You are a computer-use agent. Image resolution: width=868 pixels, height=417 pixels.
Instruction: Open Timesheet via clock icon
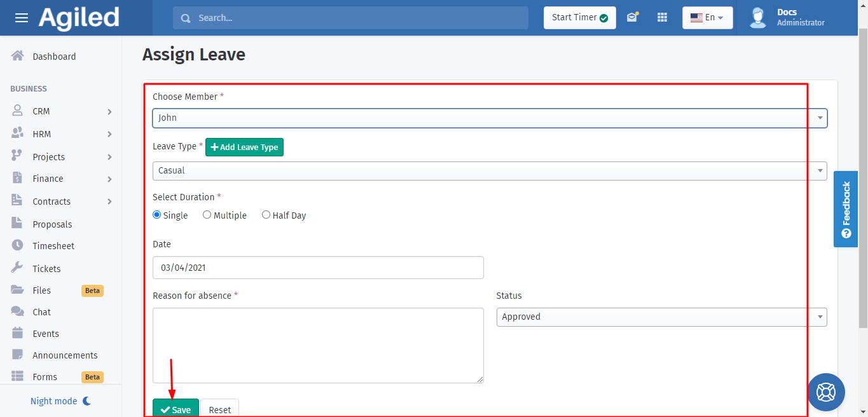pos(18,245)
